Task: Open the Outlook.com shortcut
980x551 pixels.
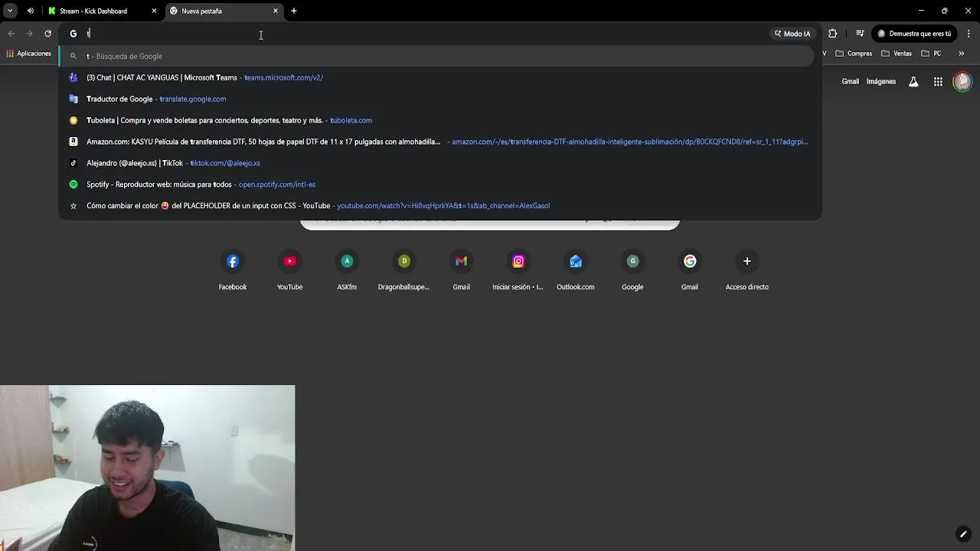Action: [575, 271]
